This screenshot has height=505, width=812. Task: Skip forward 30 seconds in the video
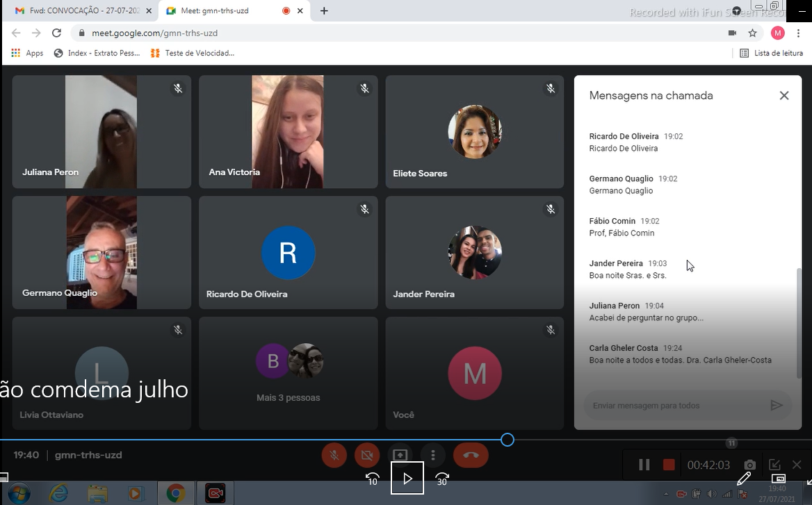tap(442, 479)
